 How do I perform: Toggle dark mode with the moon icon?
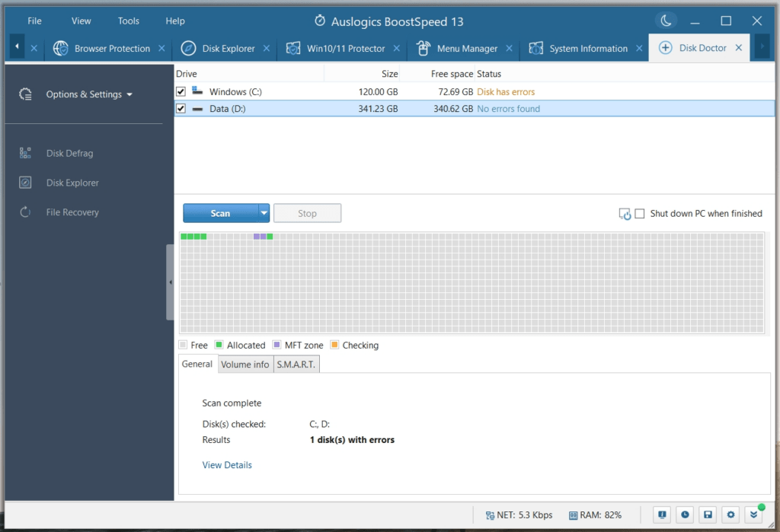point(666,21)
